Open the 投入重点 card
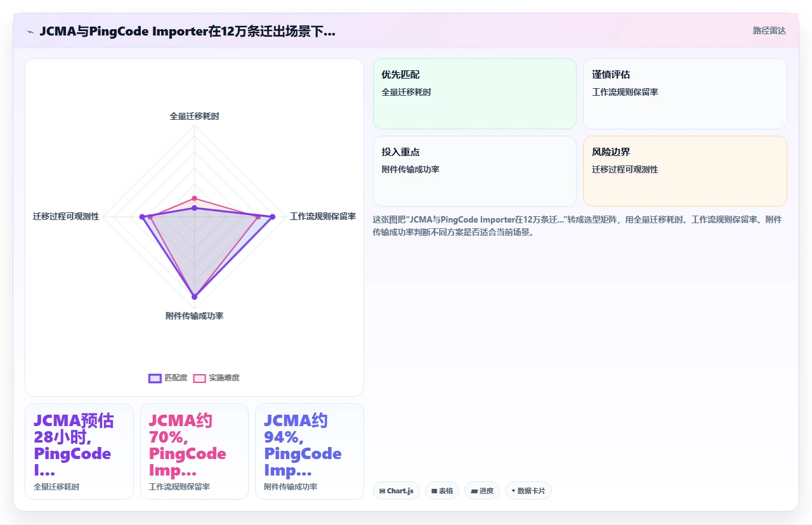This screenshot has width=812, height=525. (x=475, y=171)
